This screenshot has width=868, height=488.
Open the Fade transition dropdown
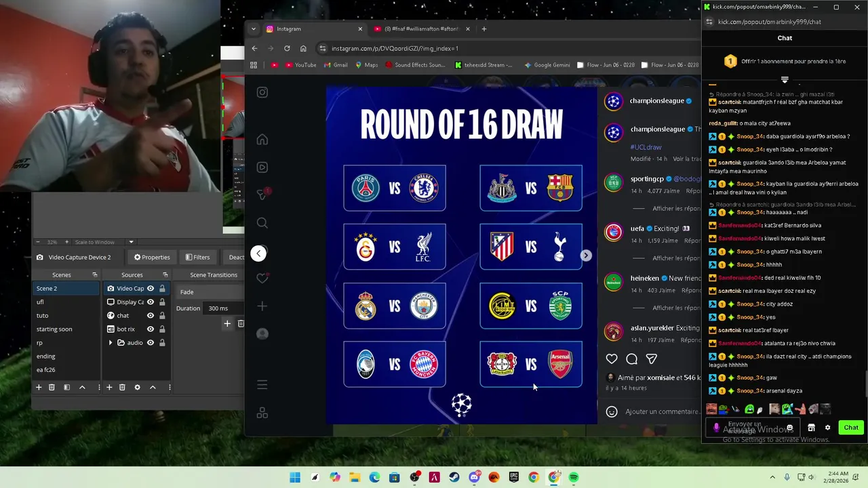210,292
